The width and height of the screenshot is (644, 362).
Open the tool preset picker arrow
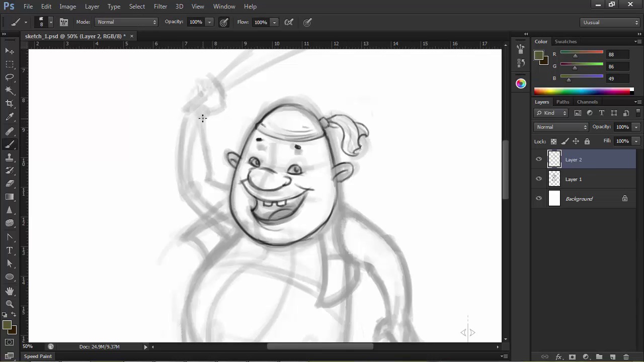pyautogui.click(x=26, y=22)
